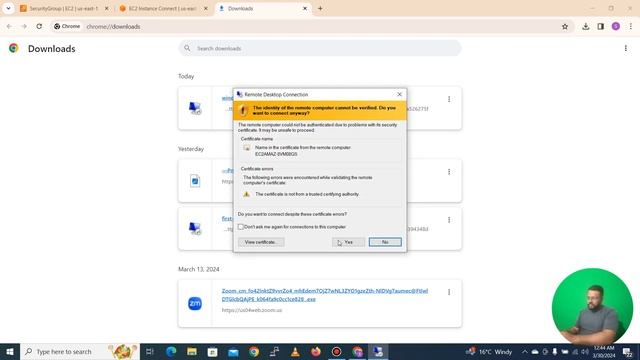
Task: Open the Windows Start menu
Action: point(10,351)
